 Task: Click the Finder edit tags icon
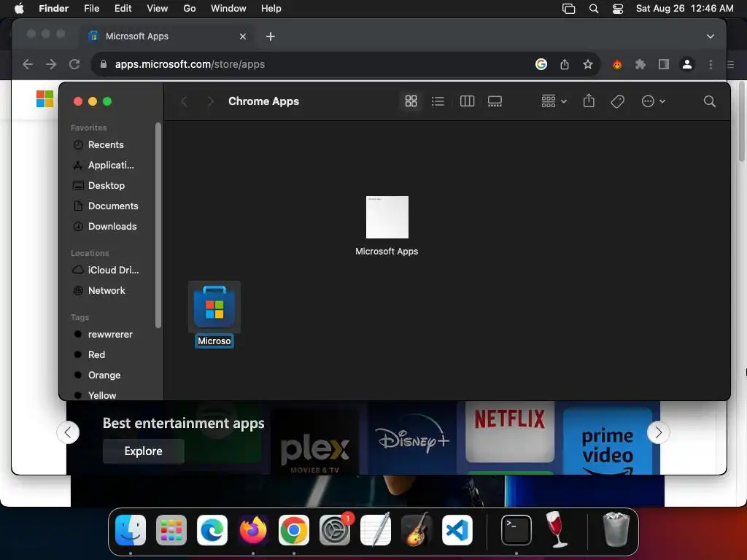[617, 101]
